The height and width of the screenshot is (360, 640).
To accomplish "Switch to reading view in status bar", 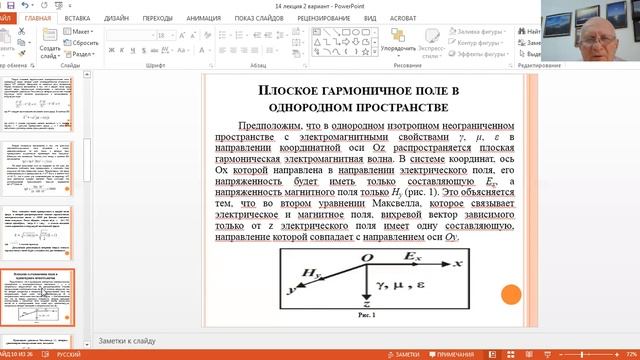I will click(529, 355).
